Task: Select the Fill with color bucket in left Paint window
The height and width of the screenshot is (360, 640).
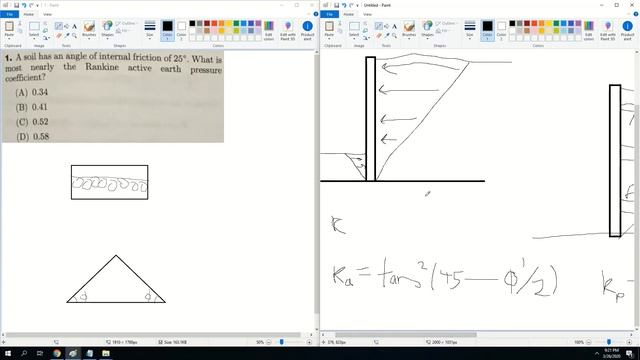Action: [x=67, y=26]
